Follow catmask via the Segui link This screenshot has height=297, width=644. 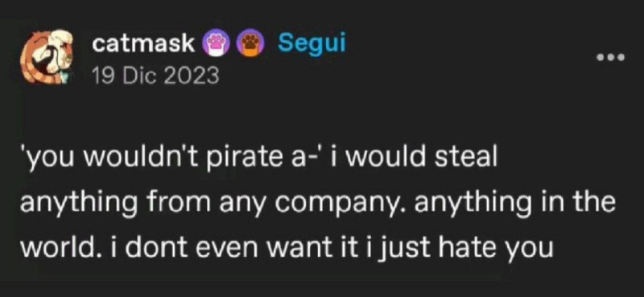(x=312, y=43)
